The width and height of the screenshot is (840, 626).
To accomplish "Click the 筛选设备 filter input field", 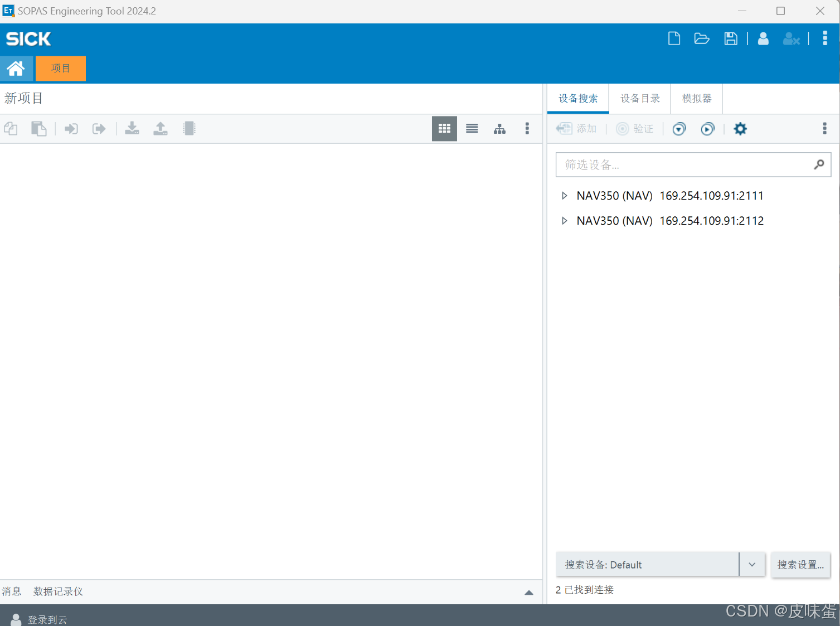I will pyautogui.click(x=693, y=165).
